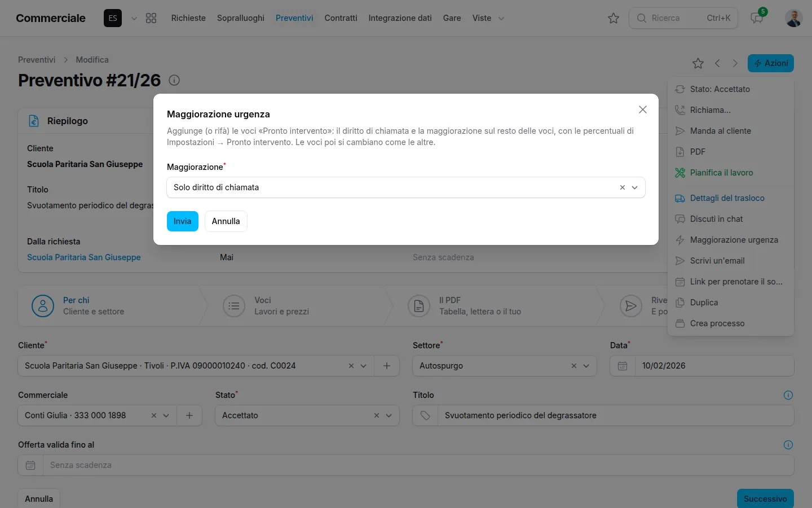Click the Azioni button
This screenshot has height=508, width=812.
click(771, 63)
